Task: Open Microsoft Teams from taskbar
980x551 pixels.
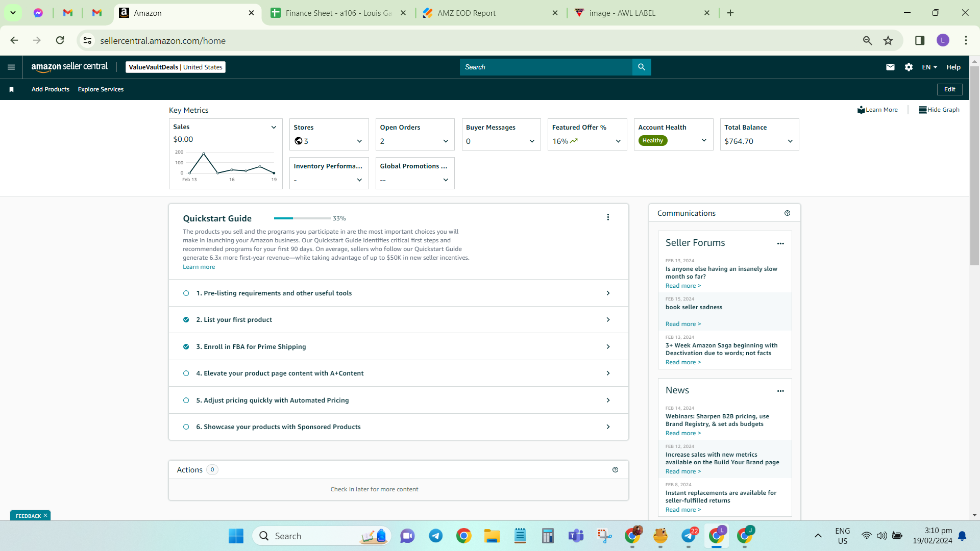Action: [x=576, y=536]
